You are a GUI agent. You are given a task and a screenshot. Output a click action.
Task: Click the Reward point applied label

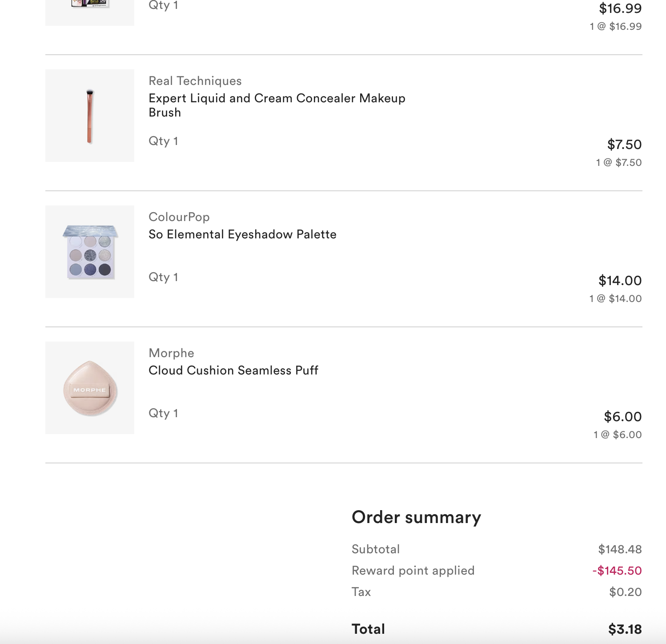point(413,571)
